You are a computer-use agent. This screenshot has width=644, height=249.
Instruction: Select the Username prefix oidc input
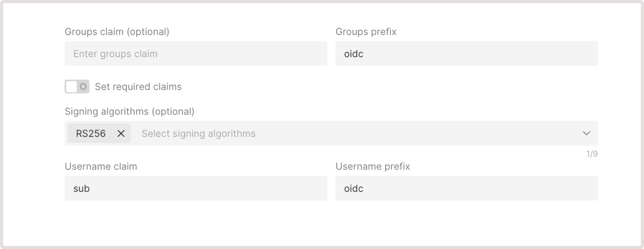467,188
